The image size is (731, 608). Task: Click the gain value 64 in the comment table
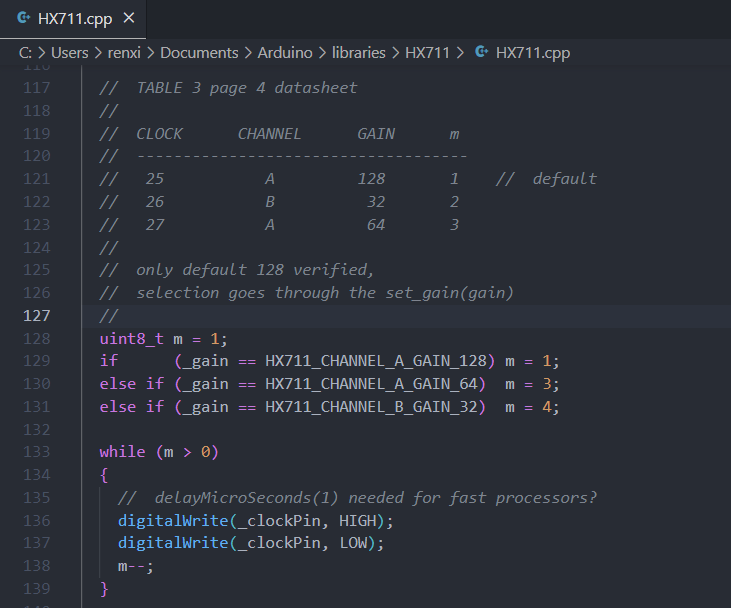pos(376,225)
